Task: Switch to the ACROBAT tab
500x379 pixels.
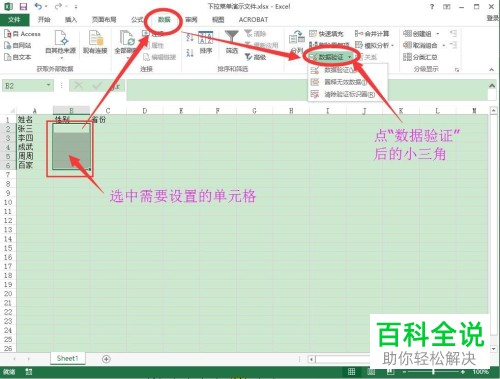Action: click(253, 20)
